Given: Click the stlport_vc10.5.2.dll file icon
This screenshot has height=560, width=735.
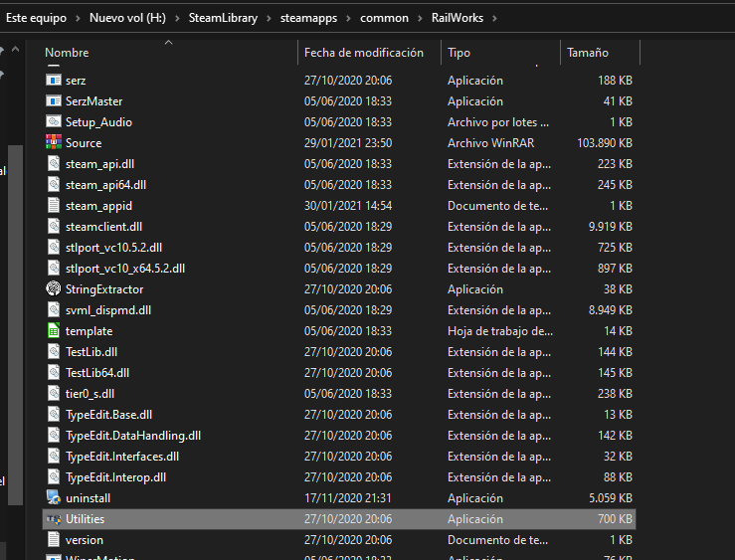Looking at the screenshot, I should click(54, 248).
